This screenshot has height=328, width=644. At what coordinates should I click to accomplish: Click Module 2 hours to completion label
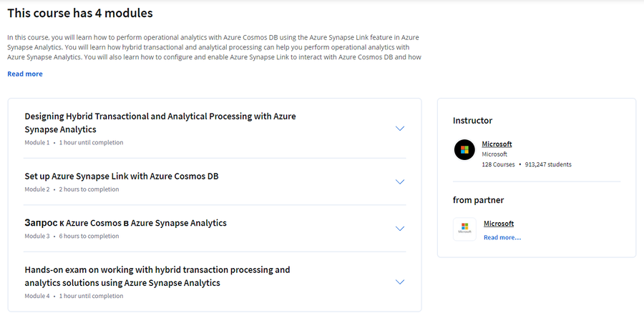click(89, 189)
